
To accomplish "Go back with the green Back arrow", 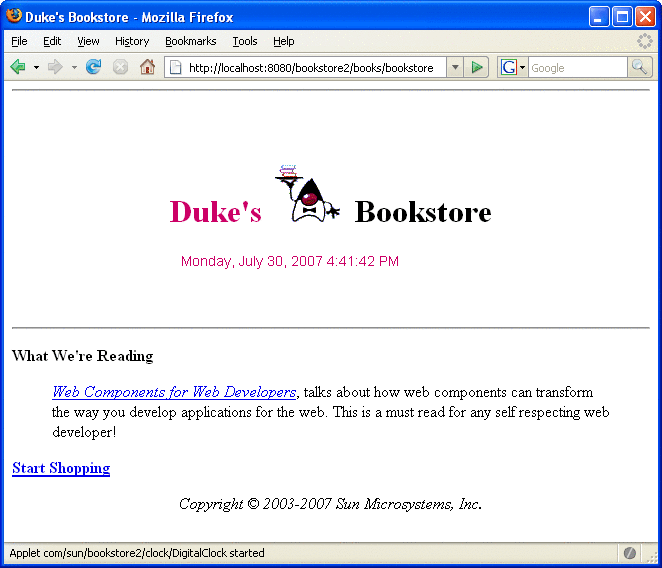I will tap(18, 67).
